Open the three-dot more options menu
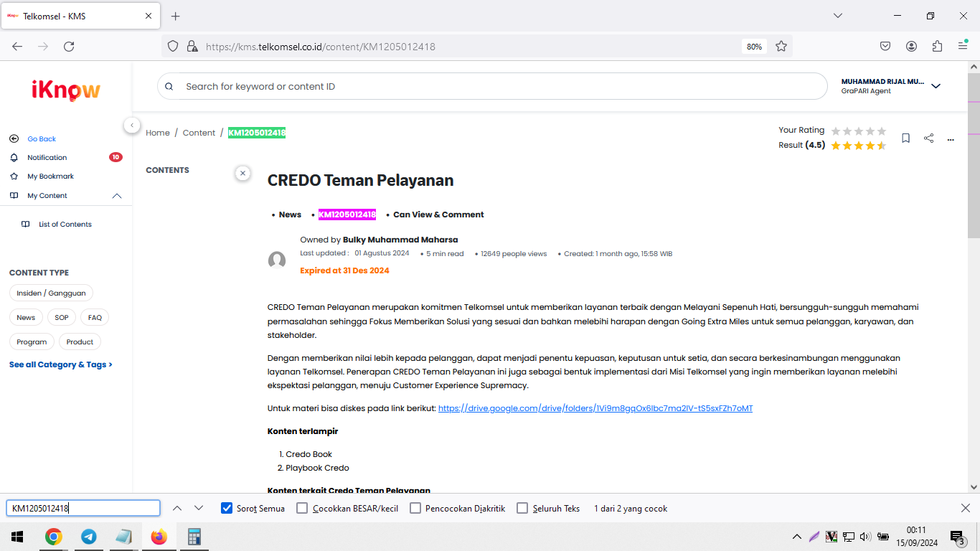 tap(951, 139)
